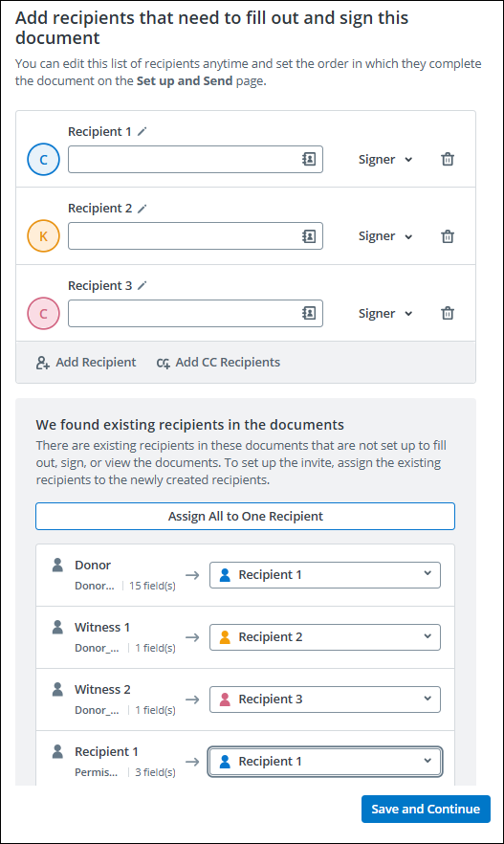The height and width of the screenshot is (844, 504).
Task: Click 'We found existing recipients in the documents' heading
Action: click(x=190, y=425)
